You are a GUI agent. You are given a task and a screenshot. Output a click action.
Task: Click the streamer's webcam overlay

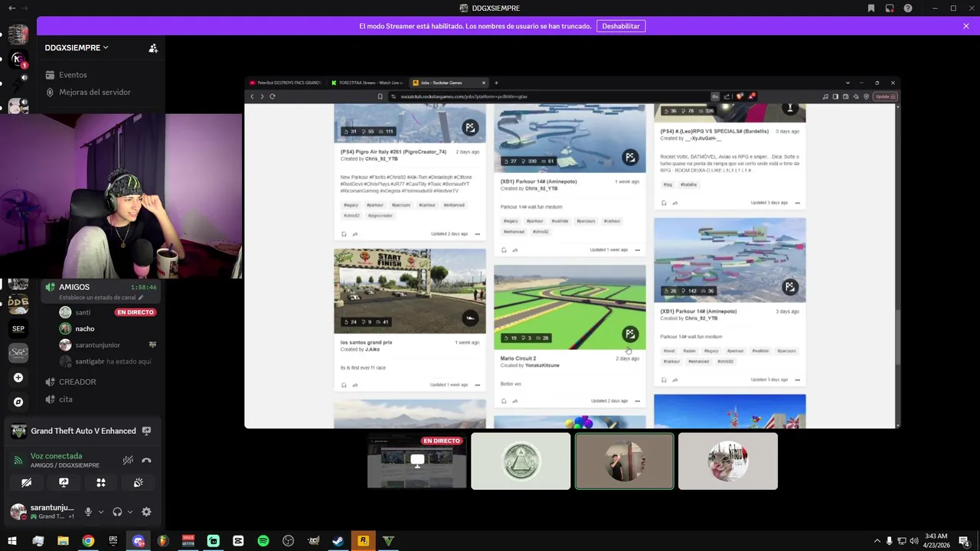(121, 196)
